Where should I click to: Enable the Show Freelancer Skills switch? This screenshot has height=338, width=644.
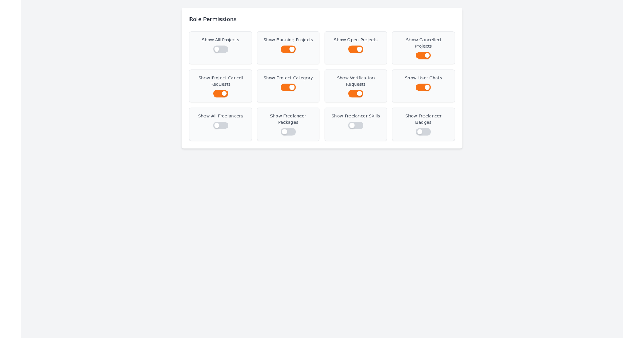pyautogui.click(x=356, y=125)
